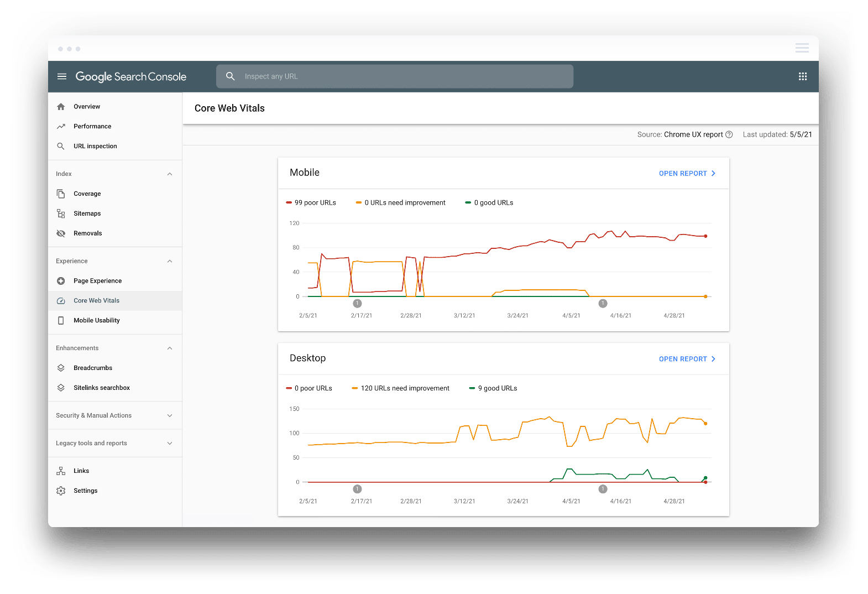This screenshot has width=868, height=594.
Task: Open the Removals page
Action: (x=115, y=233)
